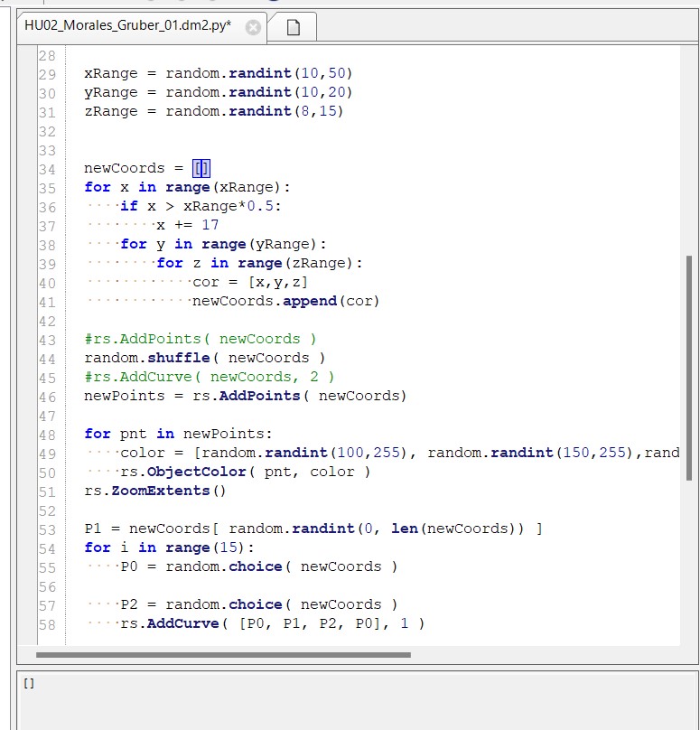The width and height of the screenshot is (700, 730).
Task: Click 'for z in range(zRange):' line
Action: [259, 263]
